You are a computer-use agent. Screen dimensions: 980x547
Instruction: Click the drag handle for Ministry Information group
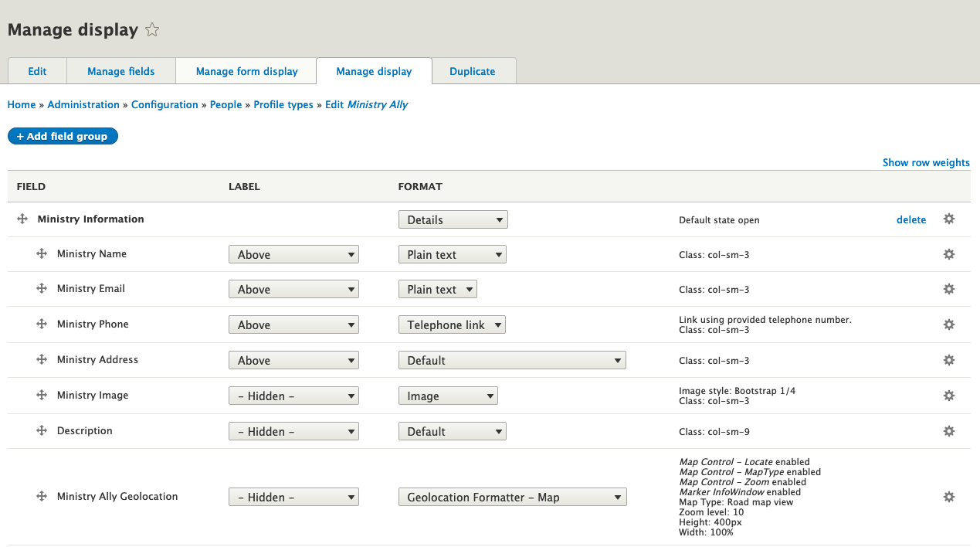[x=22, y=219]
